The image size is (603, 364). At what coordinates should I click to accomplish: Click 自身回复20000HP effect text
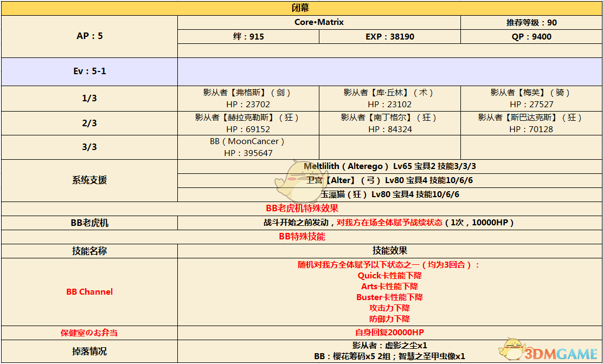[x=389, y=333]
